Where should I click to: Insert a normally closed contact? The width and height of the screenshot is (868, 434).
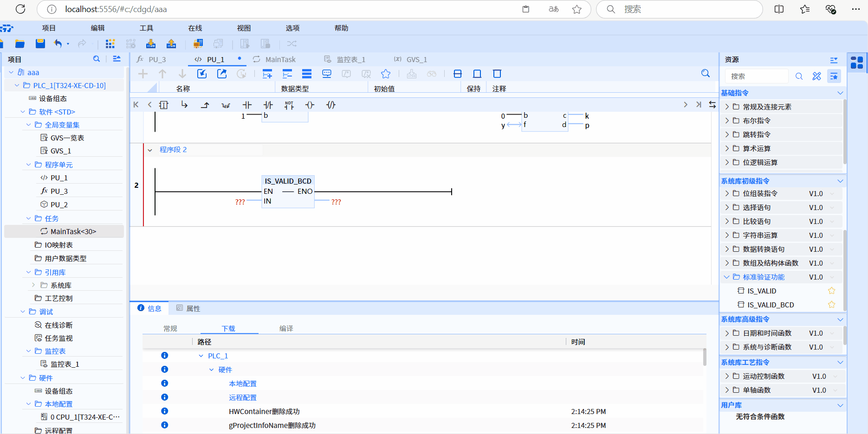[x=268, y=105]
